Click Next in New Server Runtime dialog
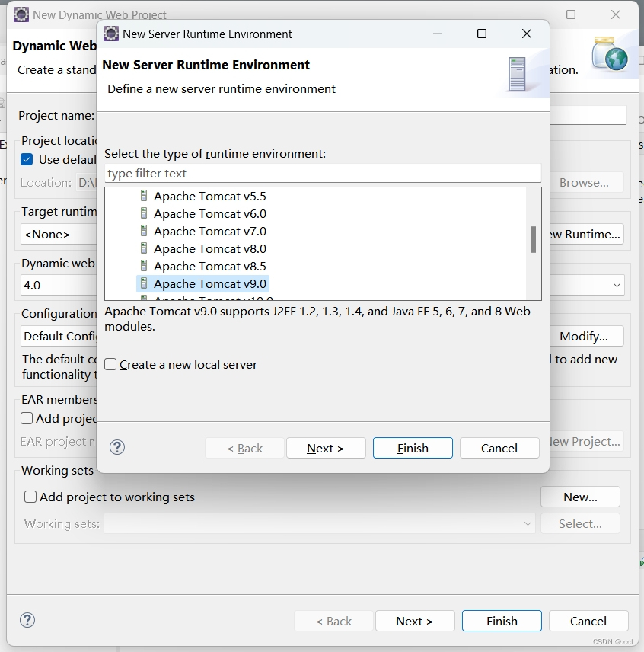Viewport: 644px width, 652px height. [326, 448]
